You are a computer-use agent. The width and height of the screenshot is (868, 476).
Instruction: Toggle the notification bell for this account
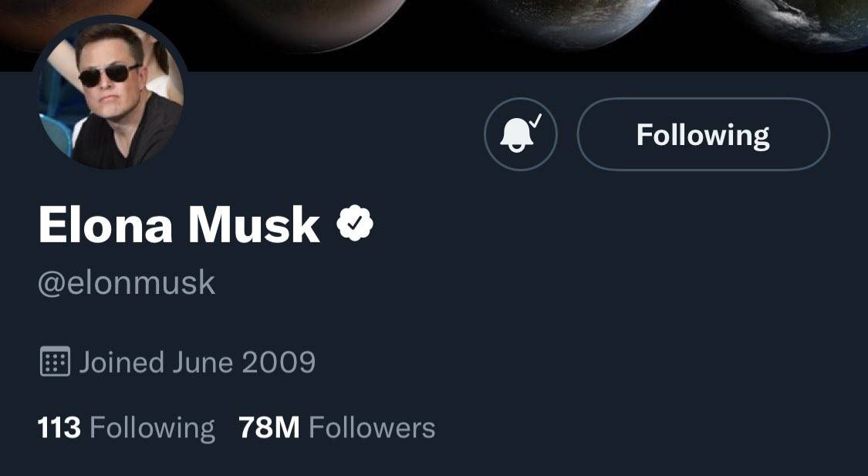[519, 134]
